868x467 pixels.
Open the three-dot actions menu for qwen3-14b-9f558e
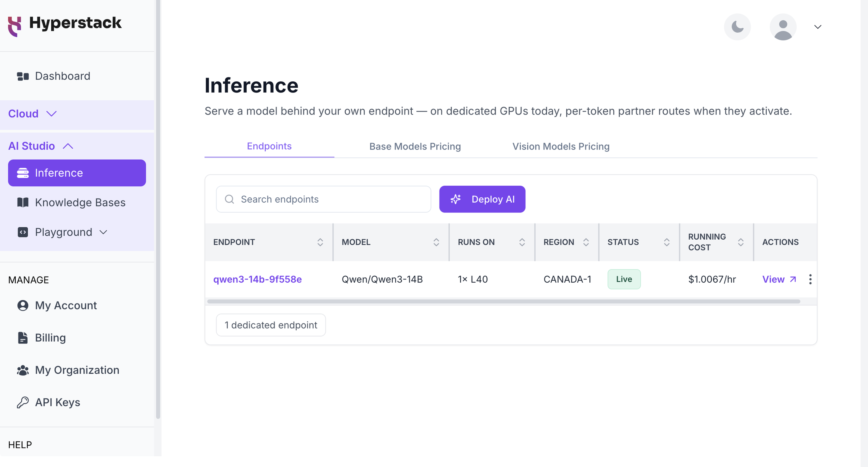coord(810,279)
